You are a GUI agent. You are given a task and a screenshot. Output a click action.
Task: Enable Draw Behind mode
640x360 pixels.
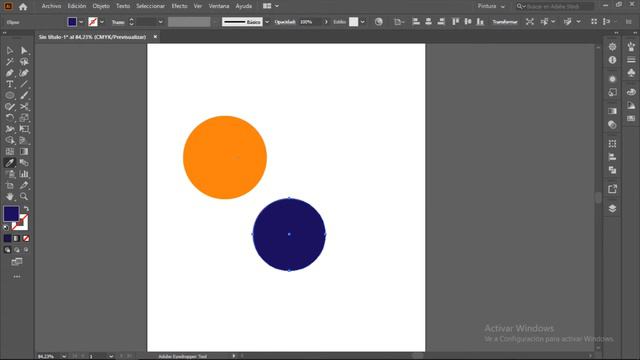point(17,250)
